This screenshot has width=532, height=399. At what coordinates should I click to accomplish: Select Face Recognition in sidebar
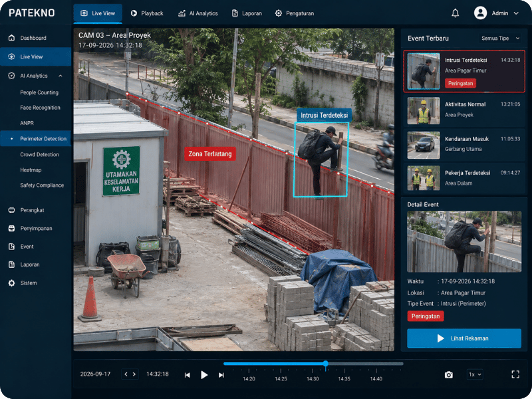40,108
